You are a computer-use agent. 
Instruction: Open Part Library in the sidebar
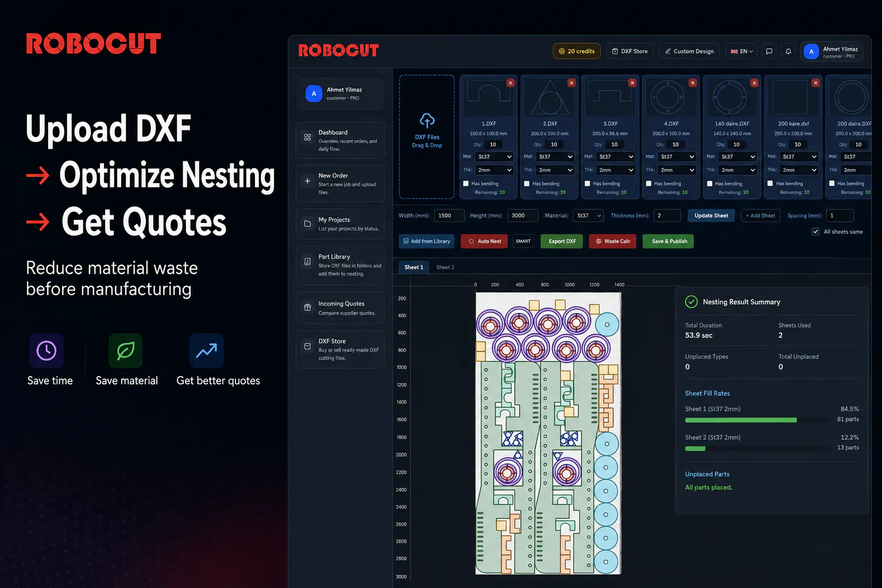click(340, 265)
